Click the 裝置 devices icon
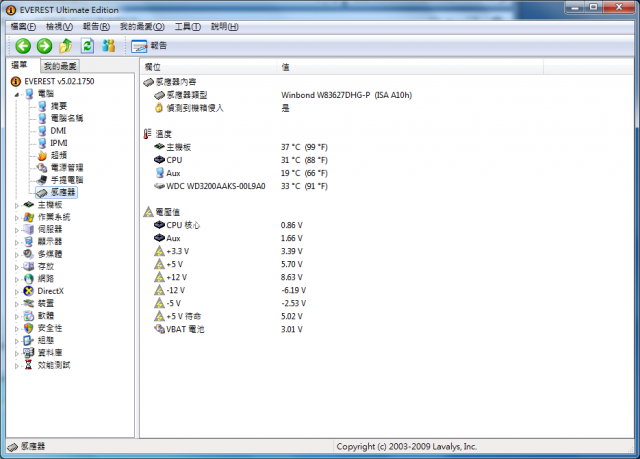Viewport: 640px width, 459px height. [29, 303]
